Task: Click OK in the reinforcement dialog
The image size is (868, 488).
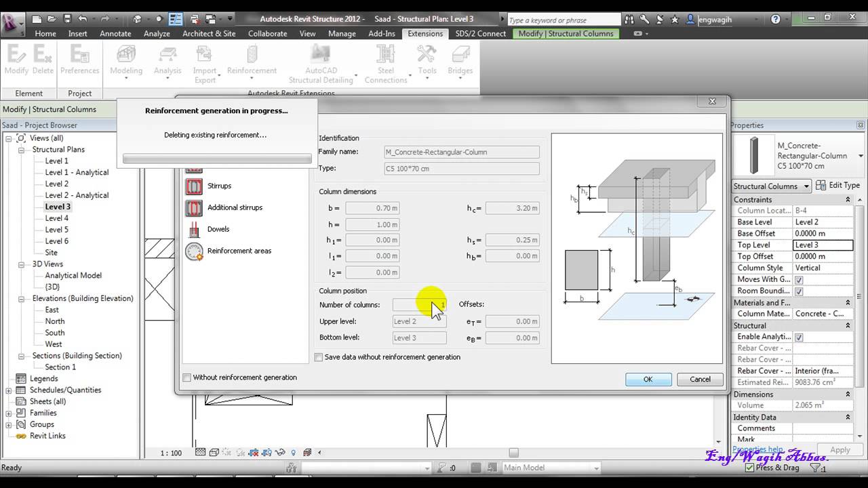Action: (648, 380)
